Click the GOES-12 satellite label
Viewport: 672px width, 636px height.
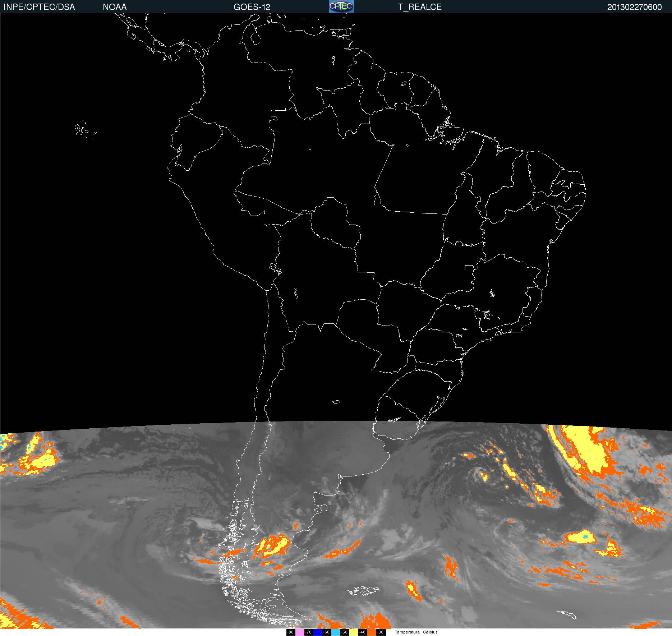pos(252,7)
